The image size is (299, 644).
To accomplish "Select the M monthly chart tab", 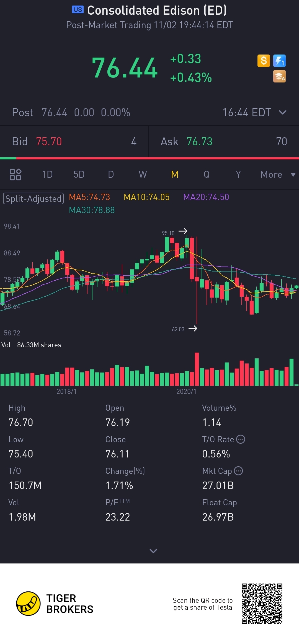I will pos(175,174).
